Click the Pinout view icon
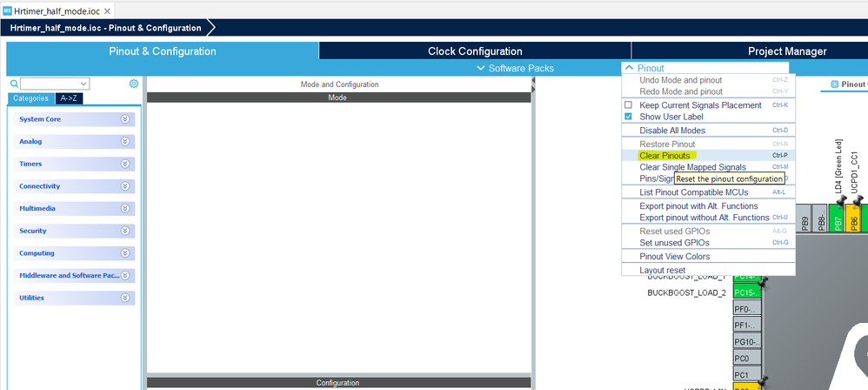 pos(835,84)
